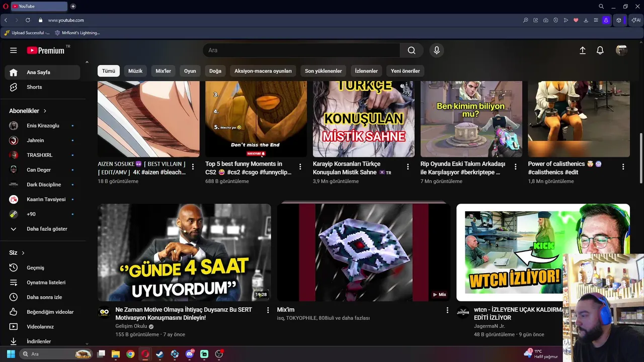Open Jahrein channel subscription
The image size is (644, 362).
coord(42,140)
